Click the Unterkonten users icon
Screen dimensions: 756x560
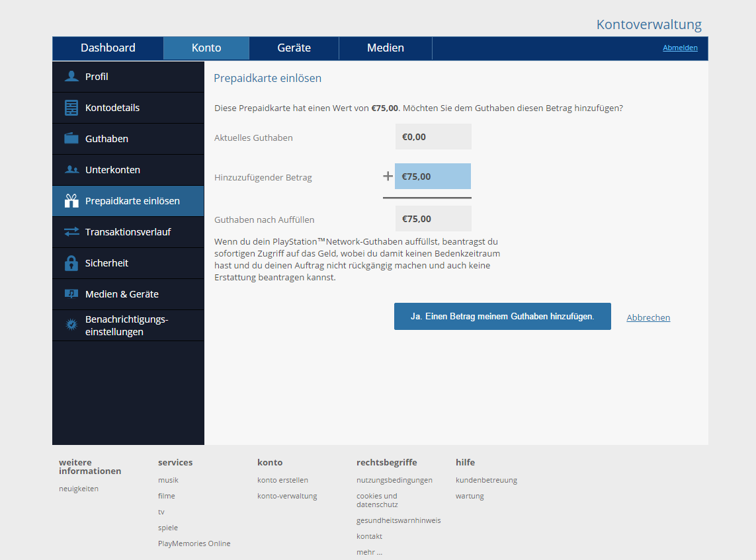pyautogui.click(x=71, y=169)
